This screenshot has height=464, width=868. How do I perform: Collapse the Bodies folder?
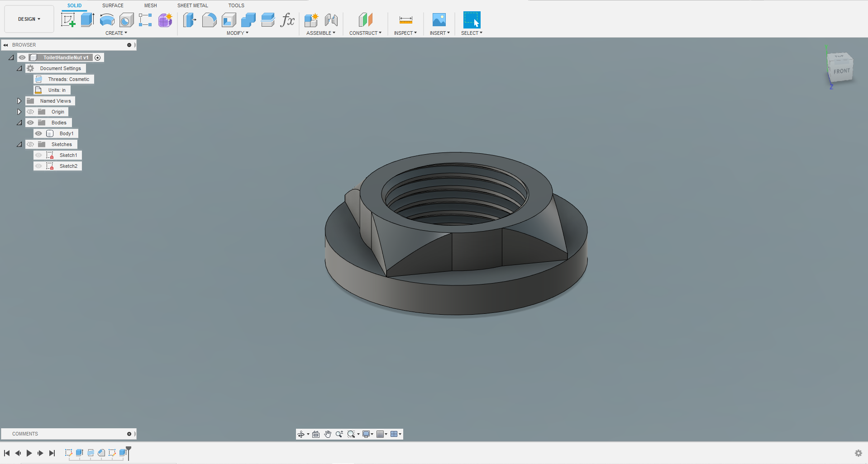click(19, 123)
